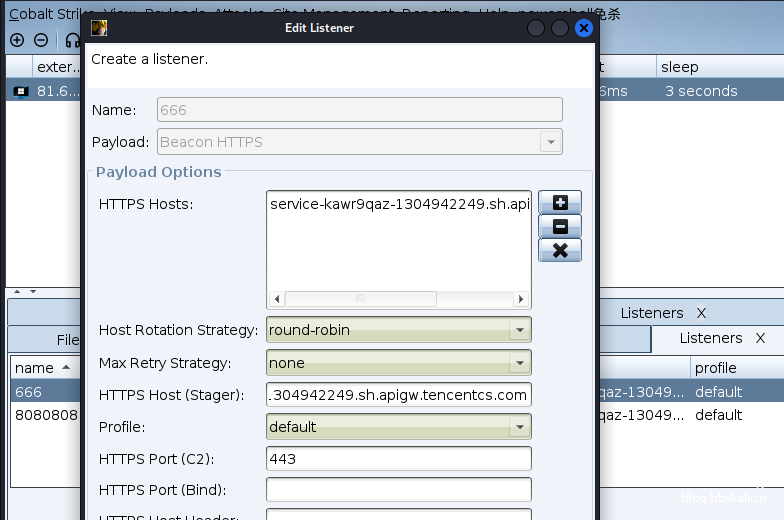Open the Cobalt Strike menu
This screenshot has height=520, width=784.
tap(45, 14)
